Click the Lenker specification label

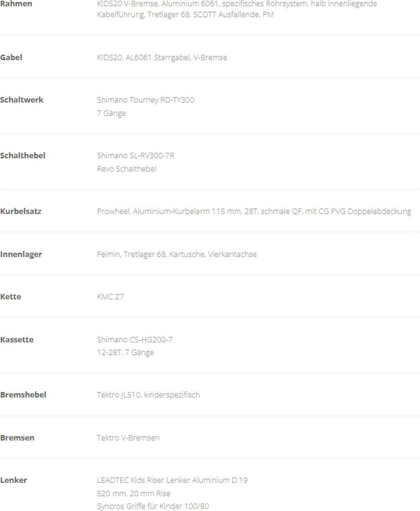point(13,480)
